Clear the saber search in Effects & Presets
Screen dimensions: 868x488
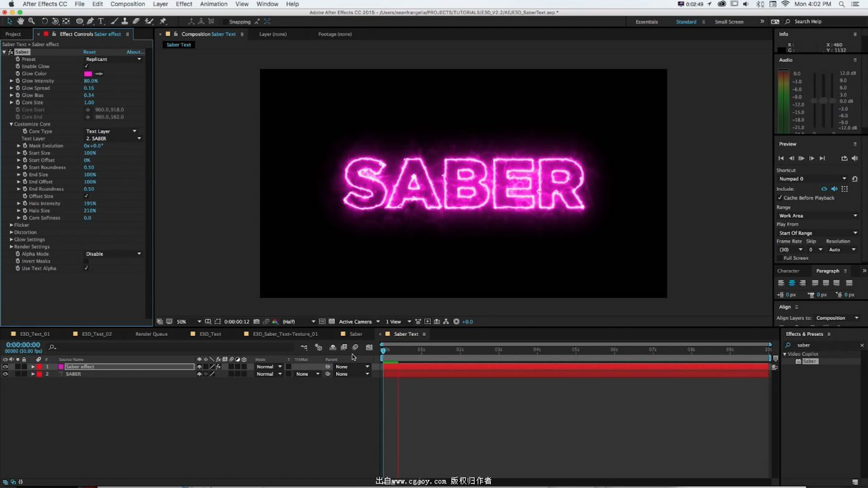tap(862, 345)
